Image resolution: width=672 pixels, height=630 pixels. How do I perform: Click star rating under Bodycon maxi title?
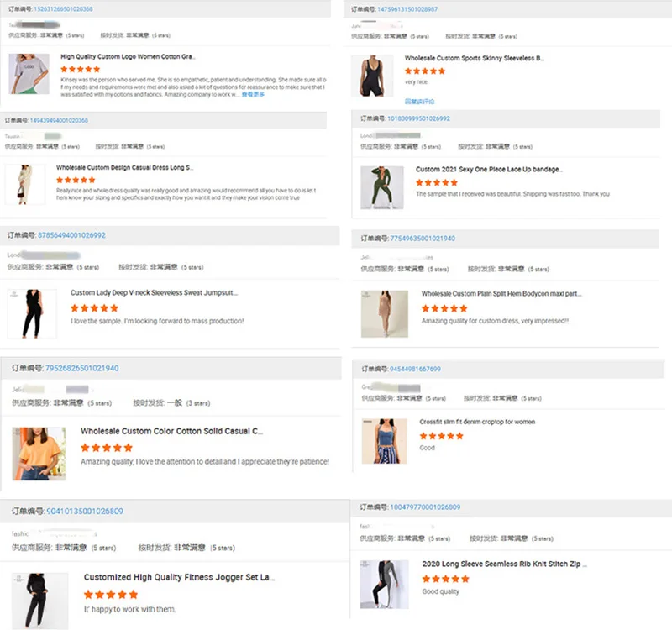point(444,308)
